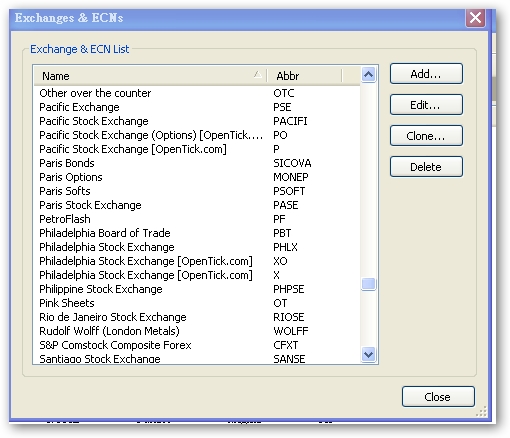Click the PSOFT abbreviation cell
510x438 pixels.
pyautogui.click(x=289, y=191)
